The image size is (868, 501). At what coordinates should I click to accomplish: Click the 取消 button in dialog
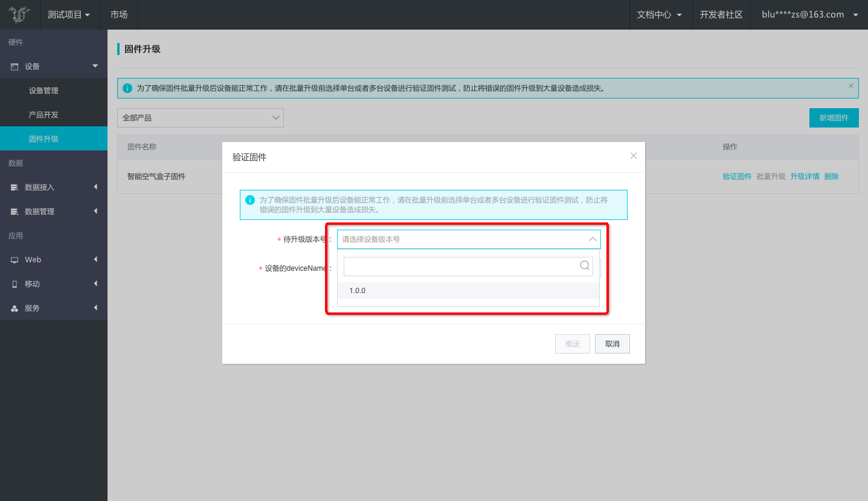[612, 344]
